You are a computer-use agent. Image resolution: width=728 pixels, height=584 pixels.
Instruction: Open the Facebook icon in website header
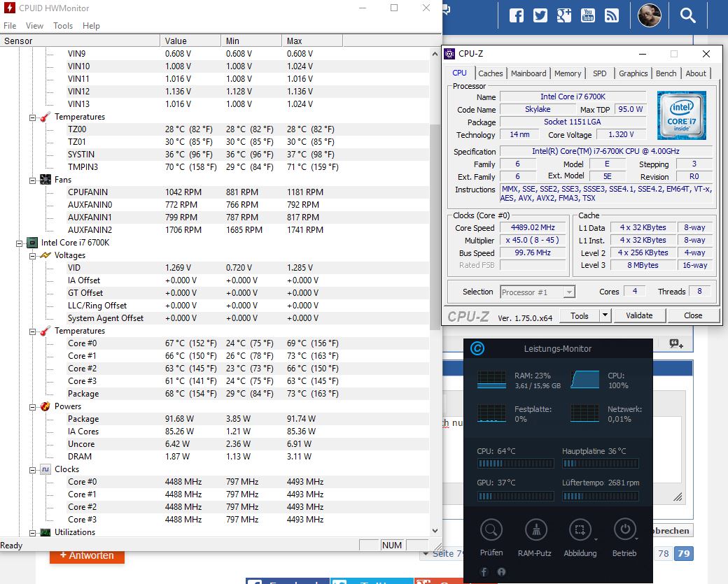click(x=517, y=16)
